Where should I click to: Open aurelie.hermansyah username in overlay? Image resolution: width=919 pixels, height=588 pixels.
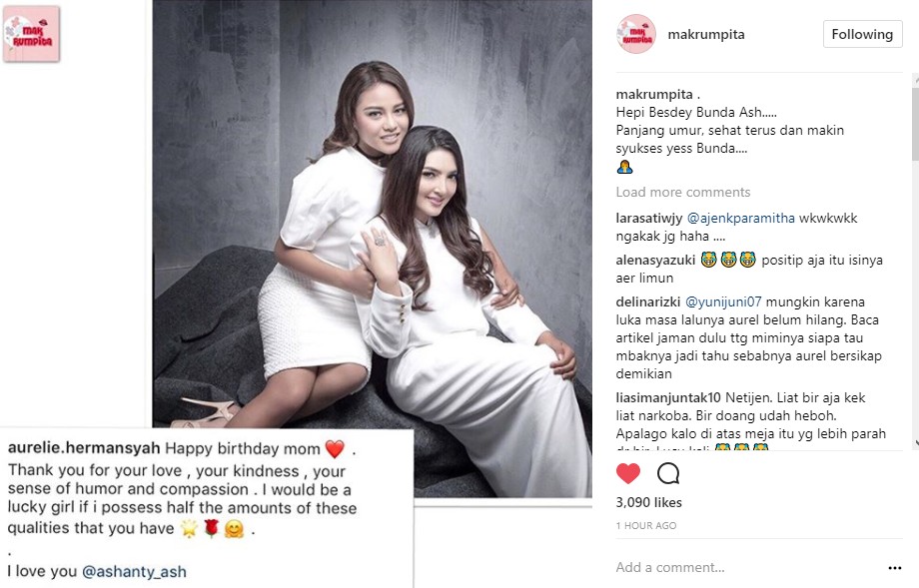point(84,448)
